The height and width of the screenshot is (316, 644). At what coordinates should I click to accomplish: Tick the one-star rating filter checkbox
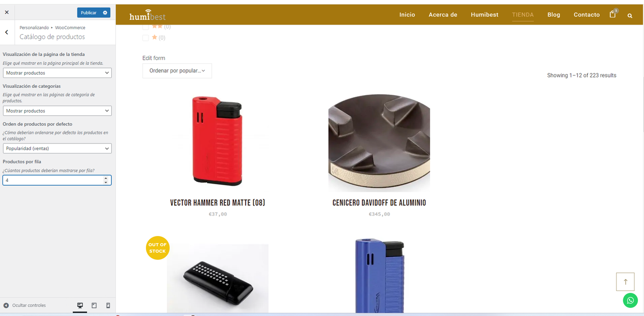(x=145, y=38)
